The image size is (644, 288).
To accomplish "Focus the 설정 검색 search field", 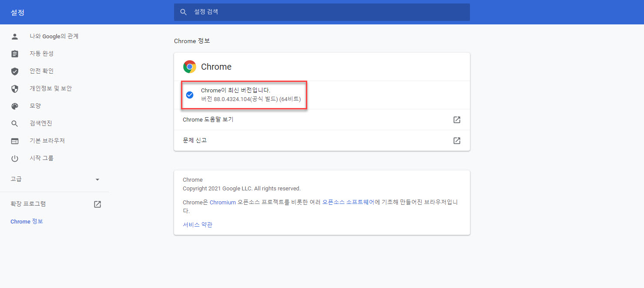I will point(322,12).
